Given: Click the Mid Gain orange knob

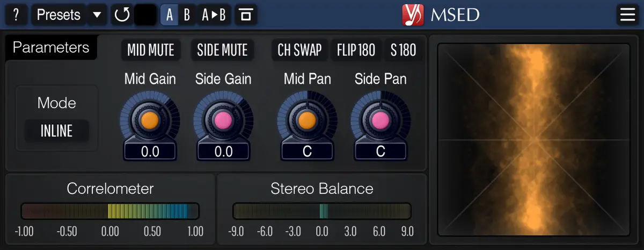Looking at the screenshot, I should tap(150, 119).
